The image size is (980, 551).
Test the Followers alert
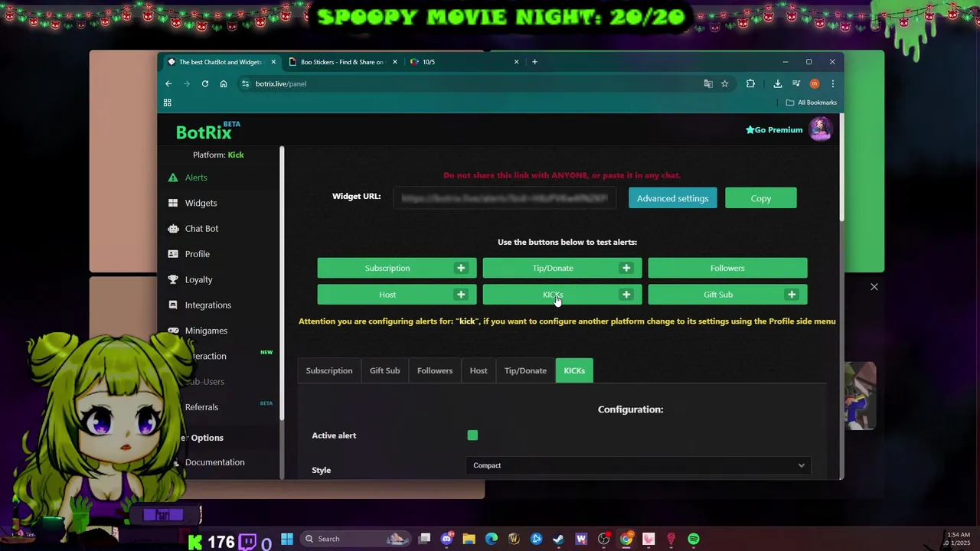click(x=727, y=268)
